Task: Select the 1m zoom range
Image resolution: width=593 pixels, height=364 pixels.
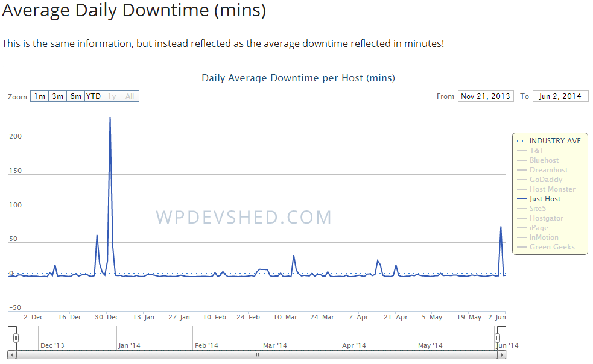Action: tap(39, 96)
